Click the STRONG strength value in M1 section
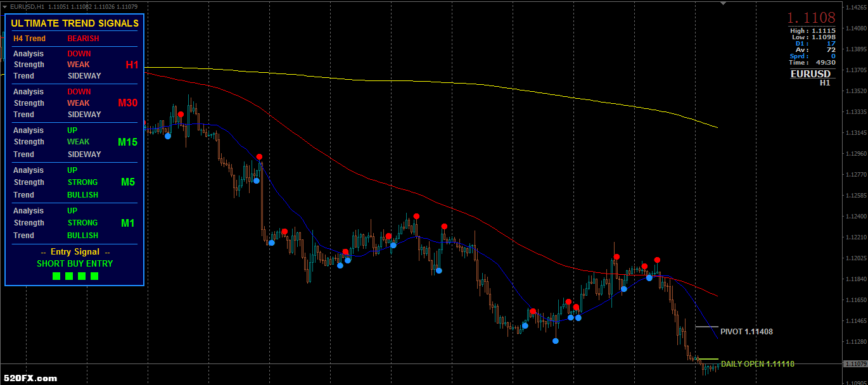 (x=82, y=223)
